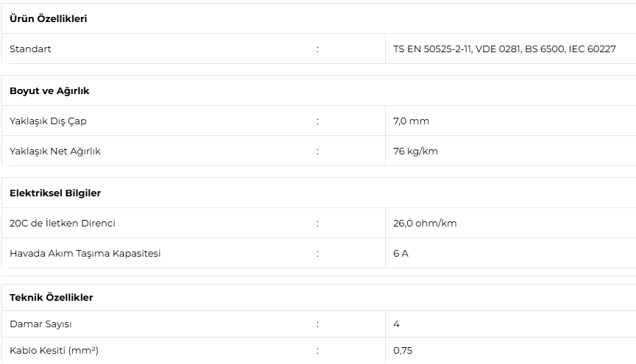Image resolution: width=636 pixels, height=364 pixels.
Task: Click the Damar Sayısı value 4
Action: (396, 324)
